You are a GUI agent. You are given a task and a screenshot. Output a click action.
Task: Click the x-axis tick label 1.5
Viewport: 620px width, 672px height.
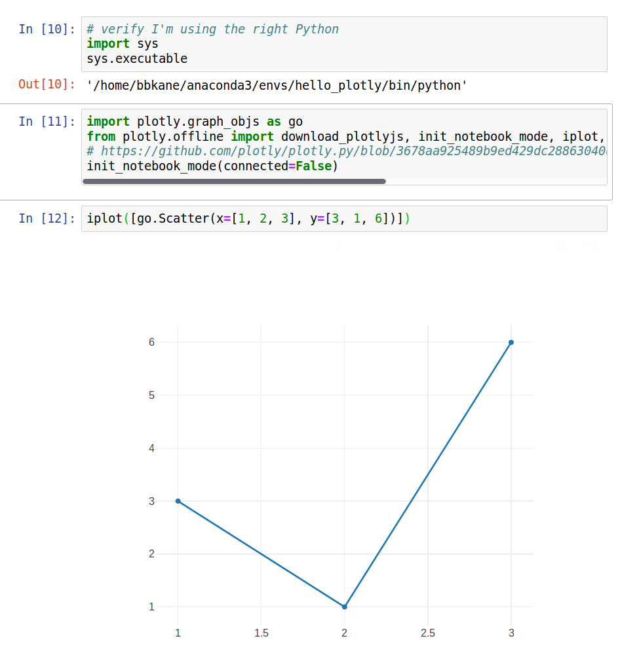point(261,633)
